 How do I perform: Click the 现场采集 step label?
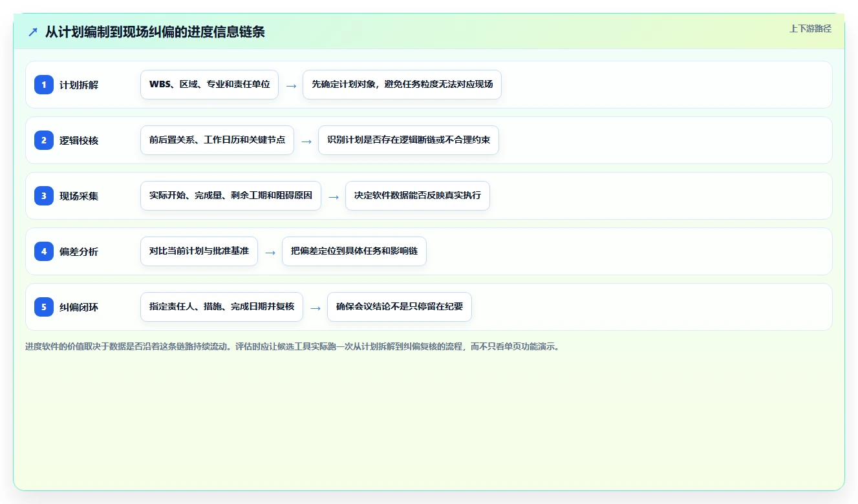pos(79,196)
